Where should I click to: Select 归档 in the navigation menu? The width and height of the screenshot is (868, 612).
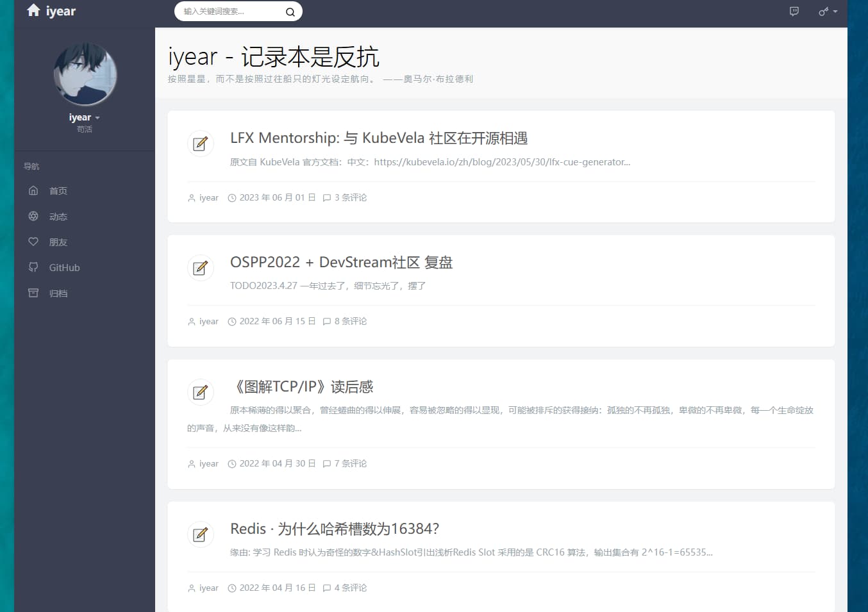[58, 294]
